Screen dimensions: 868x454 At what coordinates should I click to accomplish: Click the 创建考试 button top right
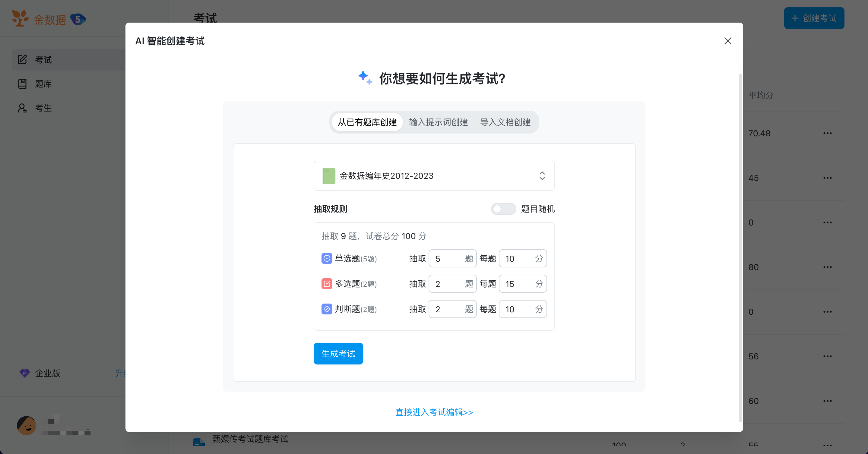pos(814,18)
